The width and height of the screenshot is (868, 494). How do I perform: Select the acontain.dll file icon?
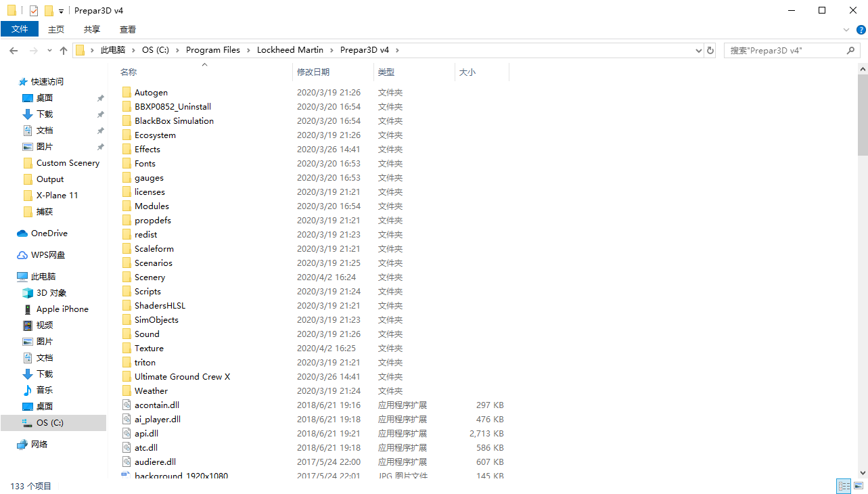click(126, 405)
